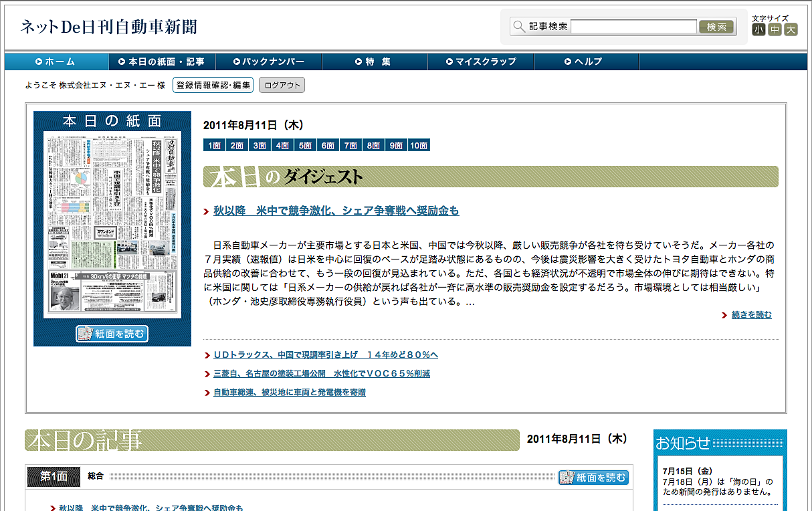Open today's newspaper front page thumbnail
Screen dimensions: 812x511
112,225
